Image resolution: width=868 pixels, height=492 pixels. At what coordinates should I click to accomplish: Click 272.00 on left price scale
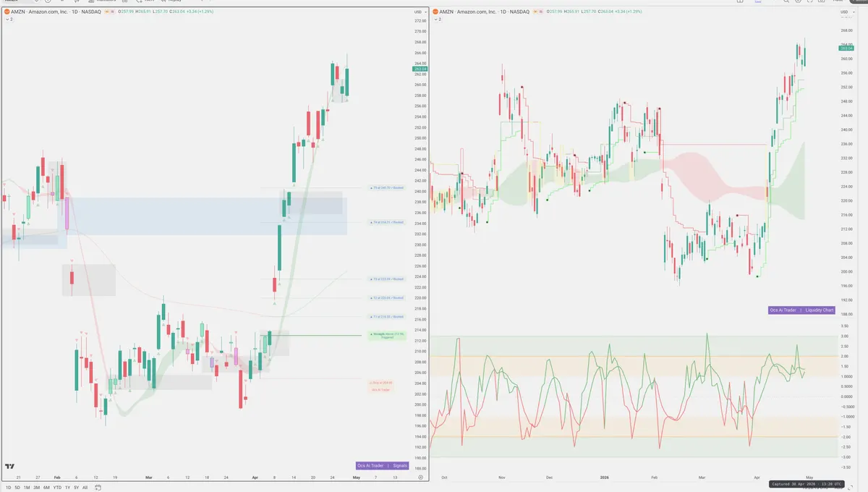[x=420, y=21]
